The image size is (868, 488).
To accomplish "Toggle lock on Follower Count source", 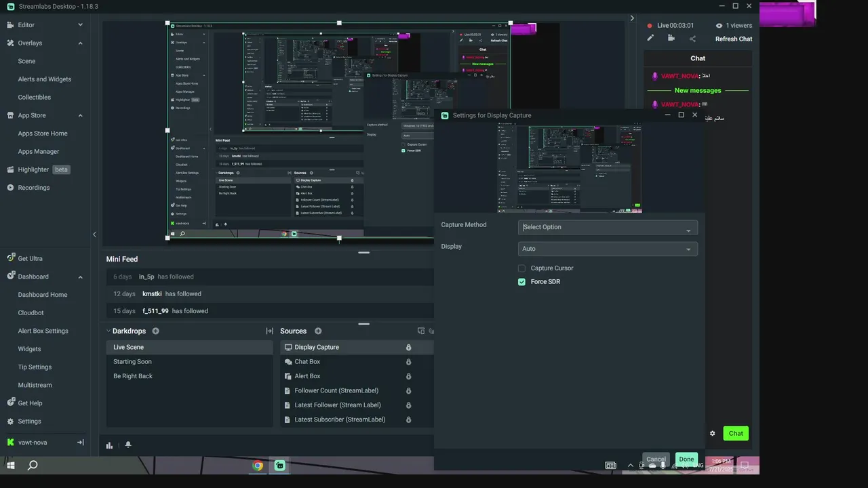I will tap(408, 390).
